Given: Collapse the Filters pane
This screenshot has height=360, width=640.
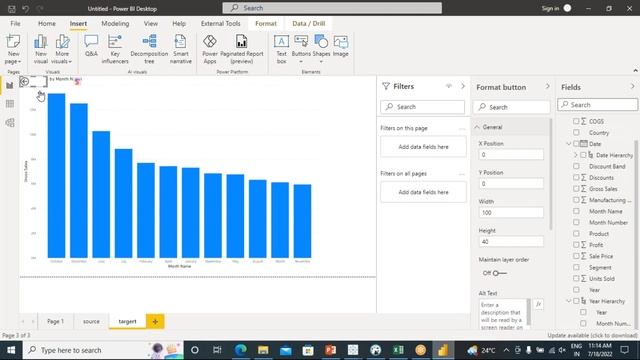Looking at the screenshot, I should coord(463,86).
